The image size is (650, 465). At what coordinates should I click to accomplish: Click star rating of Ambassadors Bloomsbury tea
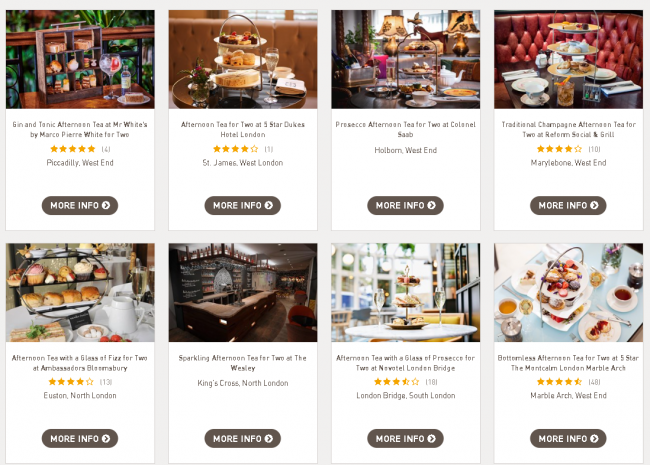(71, 382)
